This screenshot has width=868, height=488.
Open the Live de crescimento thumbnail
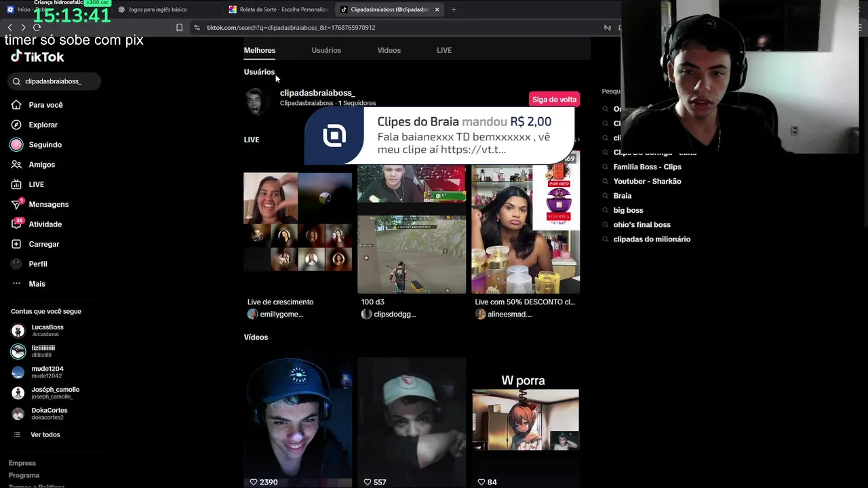[x=298, y=222]
